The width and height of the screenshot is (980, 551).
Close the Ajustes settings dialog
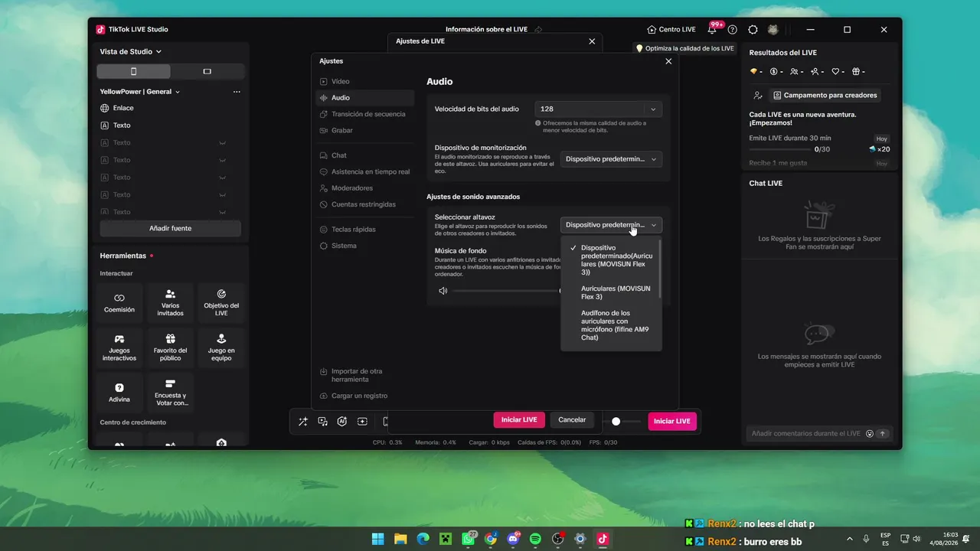point(668,61)
